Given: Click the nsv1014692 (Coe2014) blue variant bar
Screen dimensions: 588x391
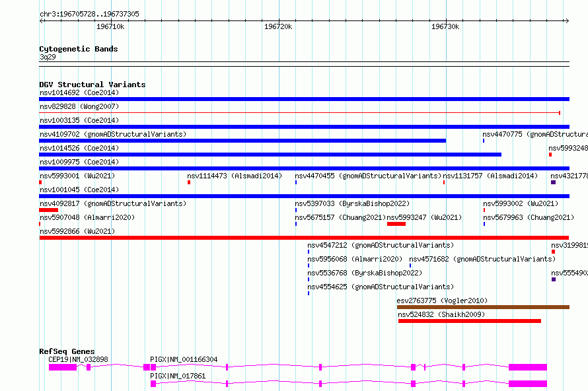Looking at the screenshot, I should coord(304,99).
